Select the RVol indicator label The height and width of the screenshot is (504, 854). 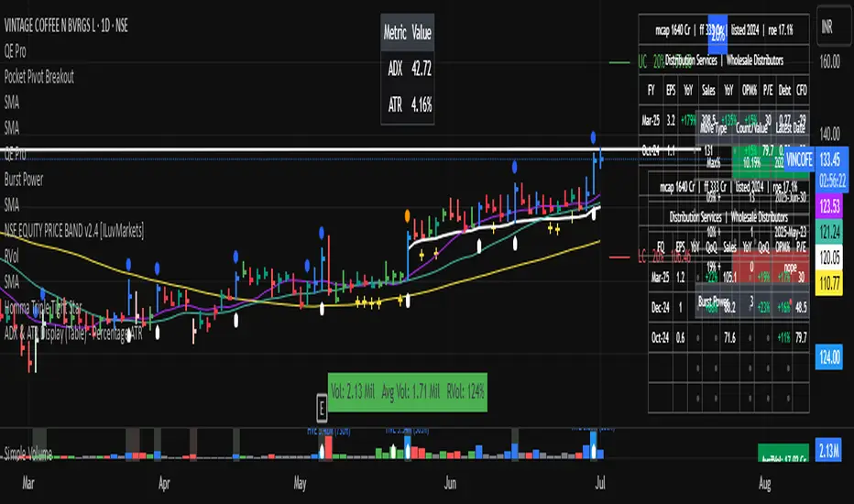click(x=11, y=256)
